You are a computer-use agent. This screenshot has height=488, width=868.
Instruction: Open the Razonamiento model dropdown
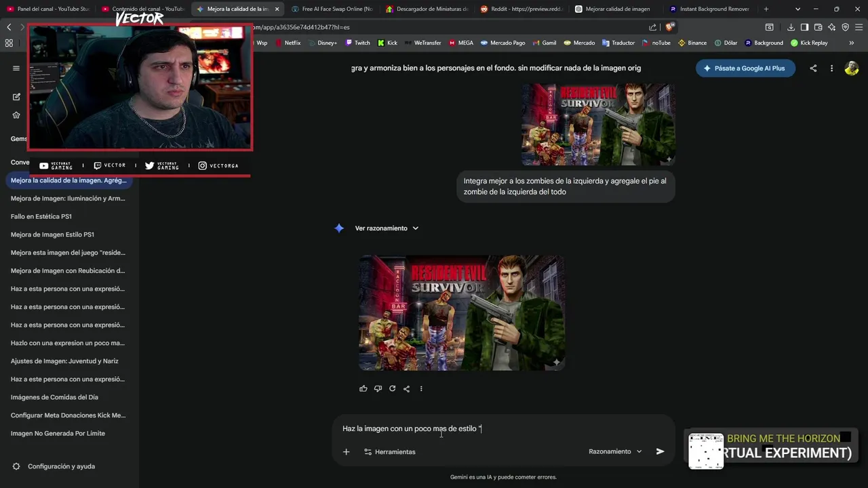(x=615, y=451)
